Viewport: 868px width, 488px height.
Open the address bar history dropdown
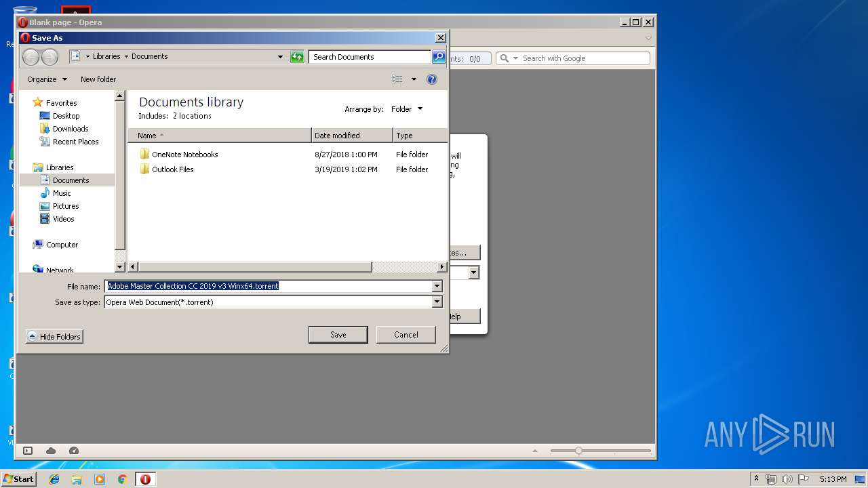pos(280,57)
